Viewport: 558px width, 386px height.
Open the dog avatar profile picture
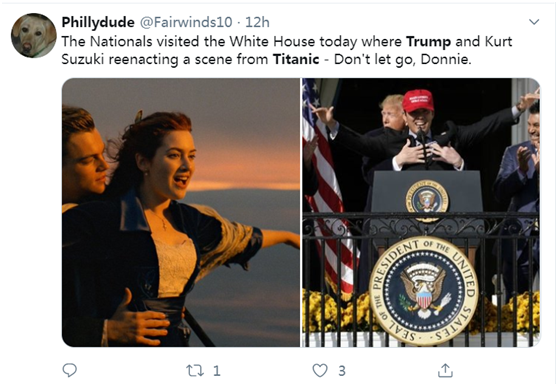click(33, 36)
